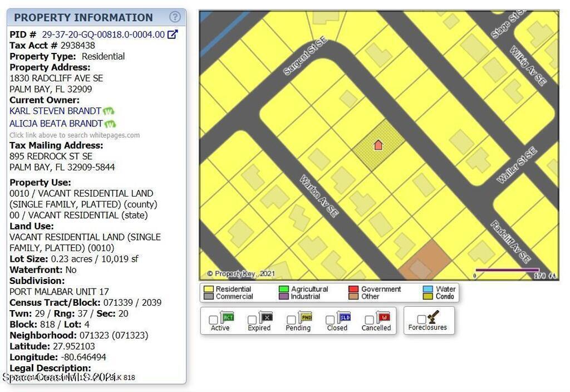Click the foreclosures gavel icon
570x392 pixels.
[433, 317]
